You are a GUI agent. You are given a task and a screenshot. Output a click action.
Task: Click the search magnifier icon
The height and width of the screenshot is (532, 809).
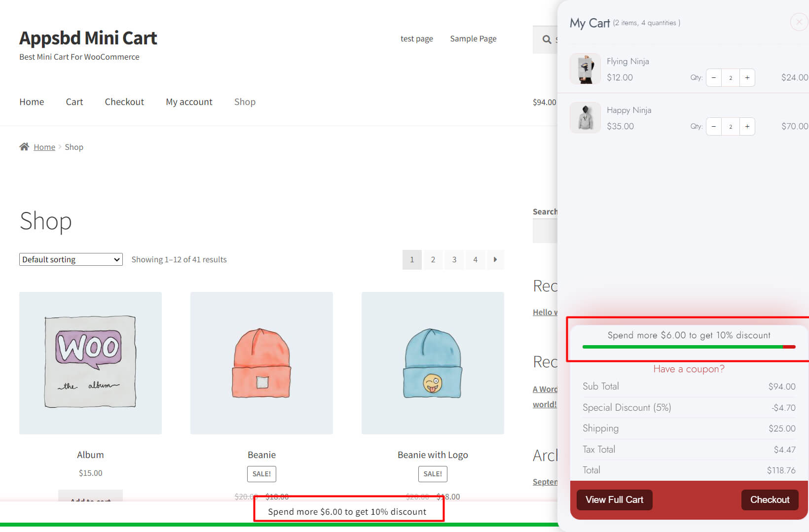pyautogui.click(x=547, y=39)
